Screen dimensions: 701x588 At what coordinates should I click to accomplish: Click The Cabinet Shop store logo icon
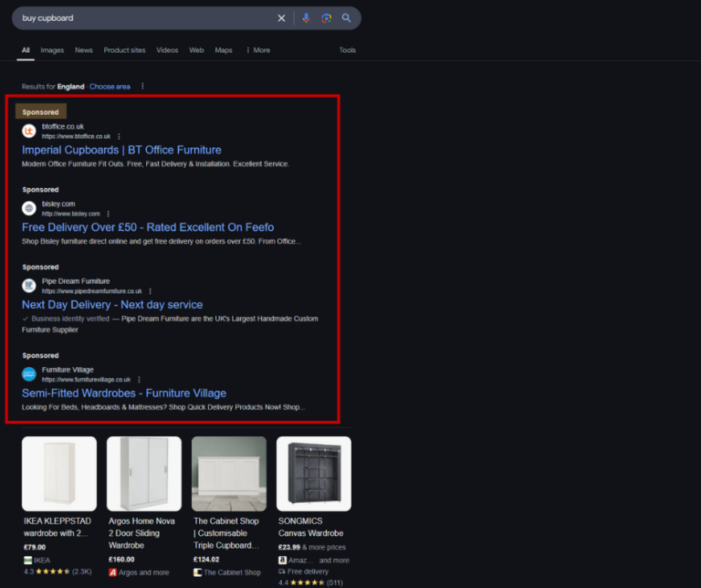[197, 572]
